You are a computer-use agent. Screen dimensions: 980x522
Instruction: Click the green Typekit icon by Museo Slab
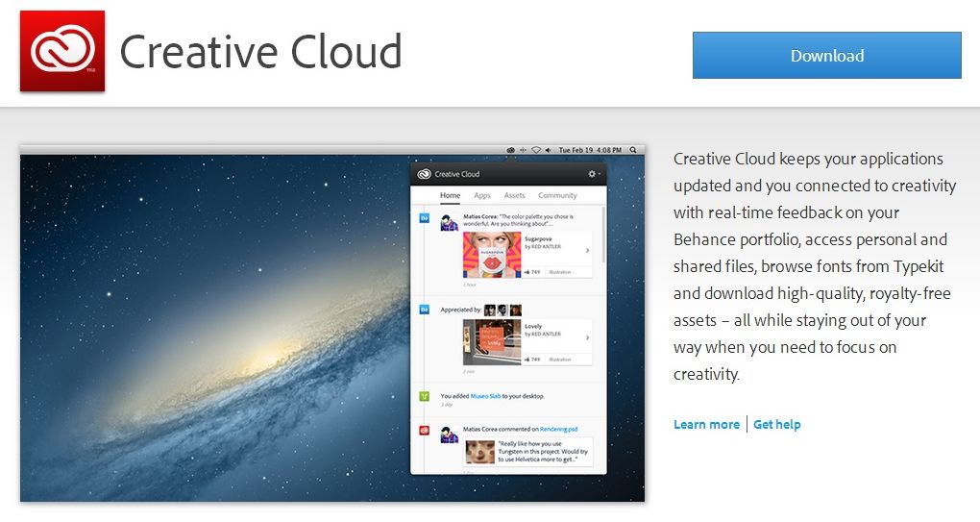point(425,396)
